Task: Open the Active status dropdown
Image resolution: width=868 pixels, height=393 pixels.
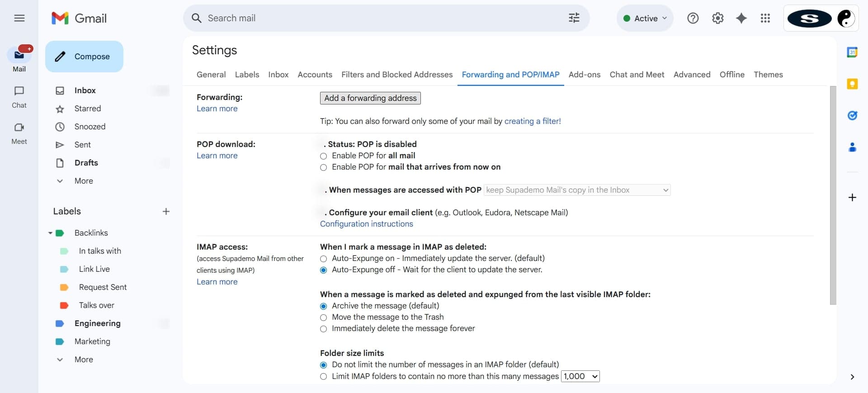Action: pyautogui.click(x=645, y=18)
